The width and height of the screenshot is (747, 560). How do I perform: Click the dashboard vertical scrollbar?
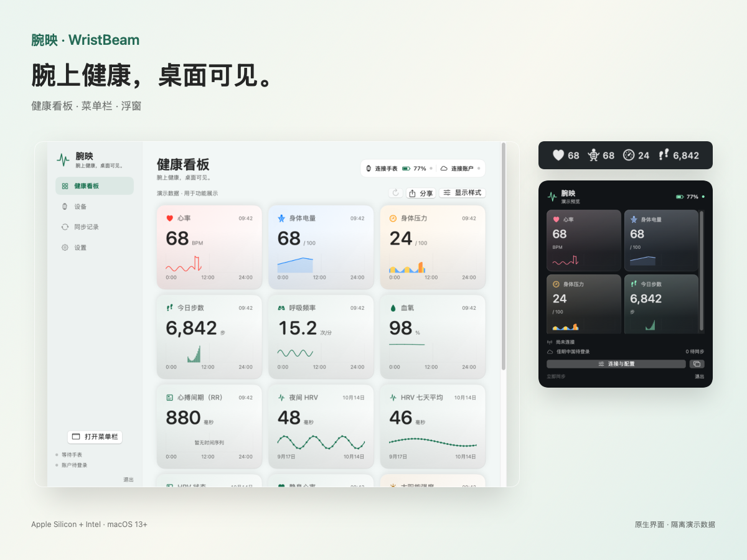click(x=504, y=256)
